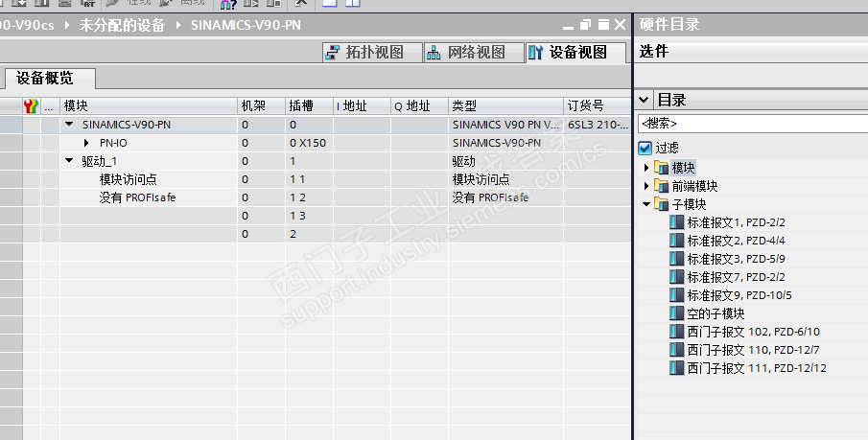
Task: Click the slot cell '1 1'
Action: [309, 179]
